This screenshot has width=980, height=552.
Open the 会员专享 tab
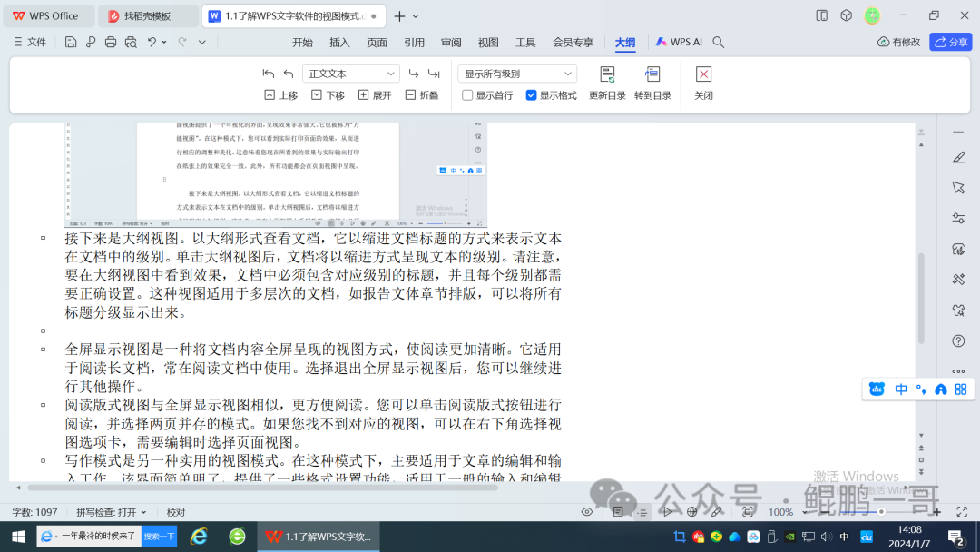pos(573,42)
